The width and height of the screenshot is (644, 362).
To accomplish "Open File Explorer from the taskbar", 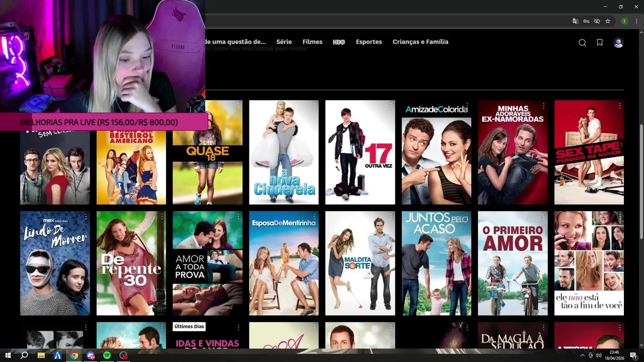I will [x=41, y=355].
